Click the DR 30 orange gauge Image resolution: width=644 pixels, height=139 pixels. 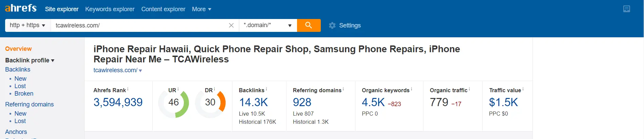[210, 103]
